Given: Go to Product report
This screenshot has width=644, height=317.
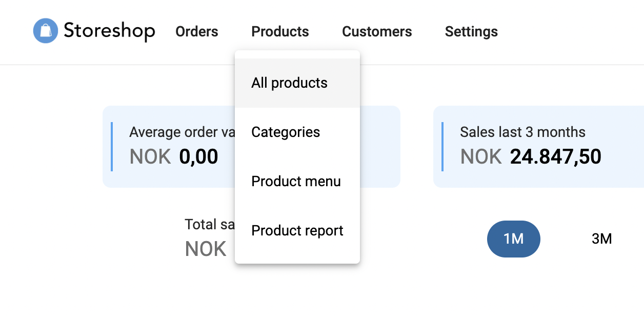Looking at the screenshot, I should 297,231.
